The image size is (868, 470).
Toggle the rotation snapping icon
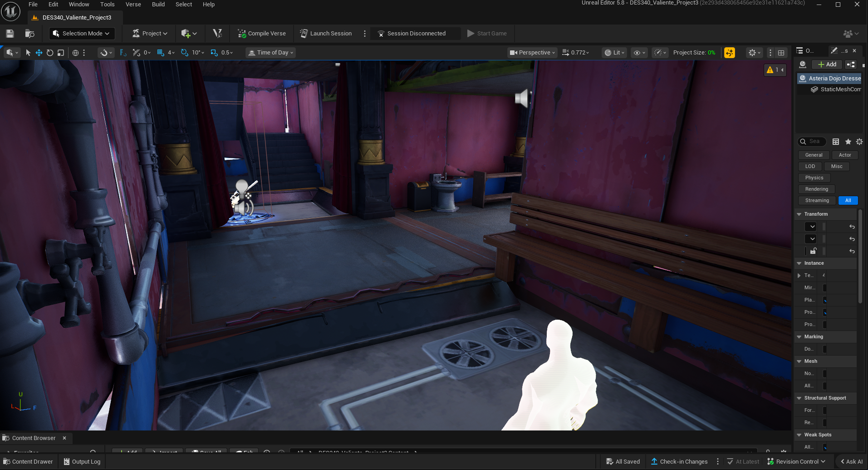[184, 53]
